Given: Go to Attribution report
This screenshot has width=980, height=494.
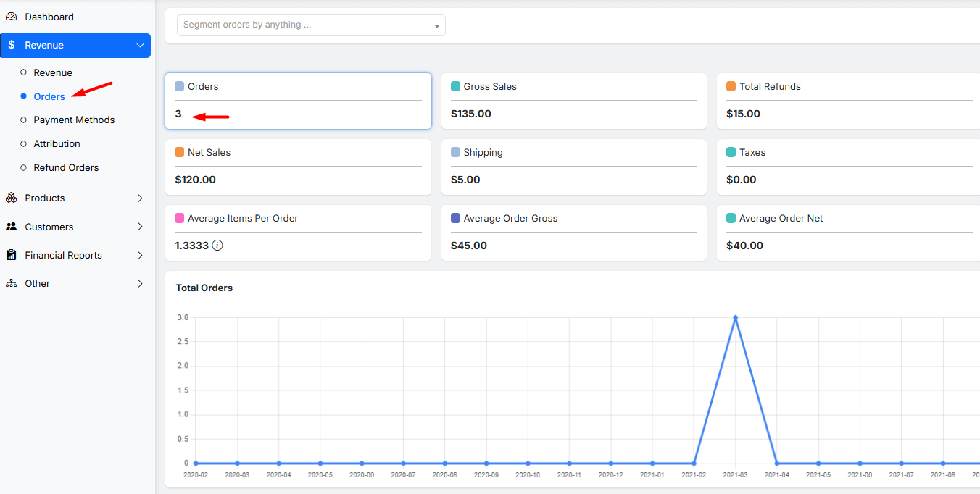Looking at the screenshot, I should 57,143.
